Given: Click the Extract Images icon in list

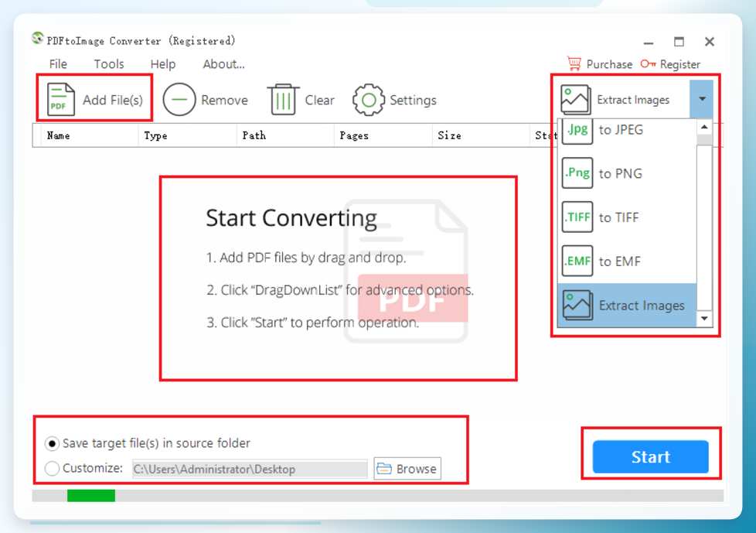Looking at the screenshot, I should click(x=577, y=305).
